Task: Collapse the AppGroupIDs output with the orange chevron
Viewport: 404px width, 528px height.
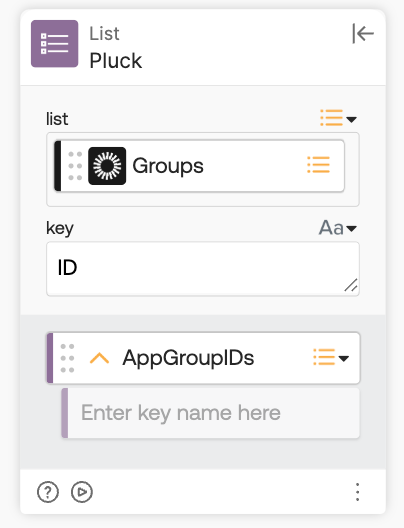Action: tap(99, 358)
